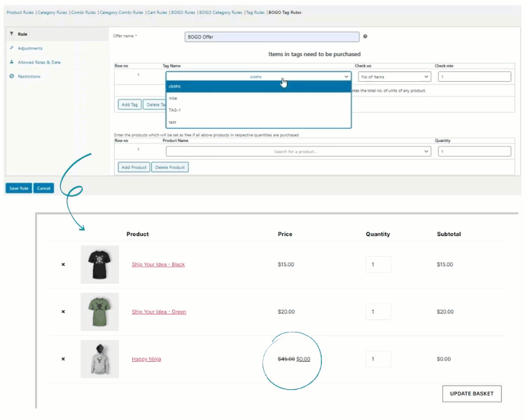Switch to Combi Rules tab
The width and height of the screenshot is (525, 420).
coord(83,13)
